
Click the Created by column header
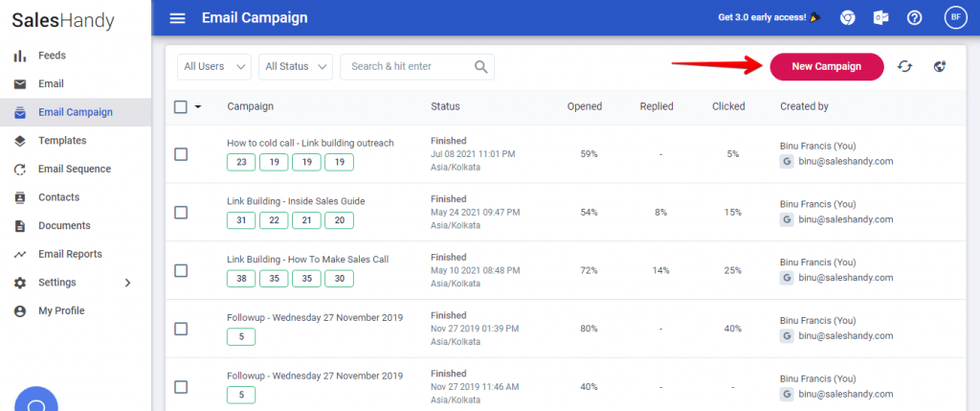[x=804, y=106]
